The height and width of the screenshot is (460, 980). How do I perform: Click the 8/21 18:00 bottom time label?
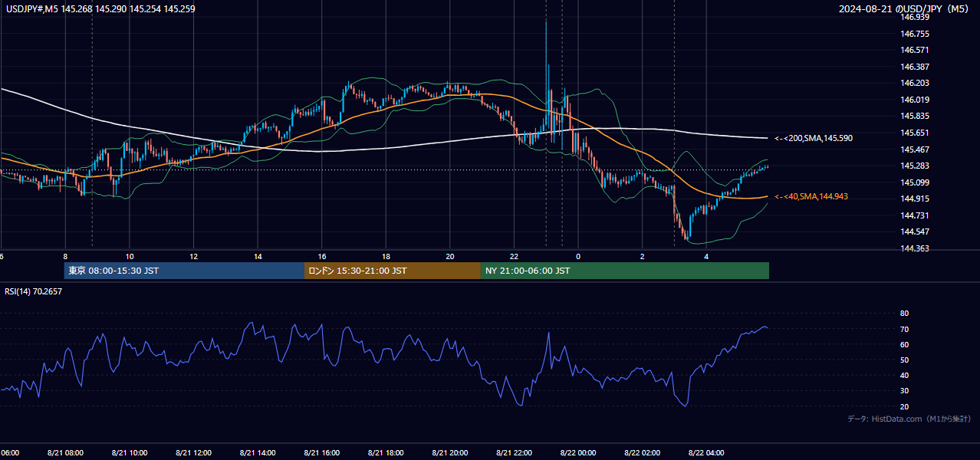pyautogui.click(x=386, y=453)
